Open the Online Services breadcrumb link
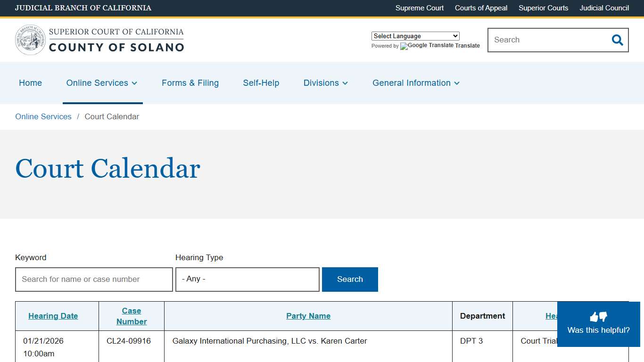The height and width of the screenshot is (362, 644). [x=43, y=116]
